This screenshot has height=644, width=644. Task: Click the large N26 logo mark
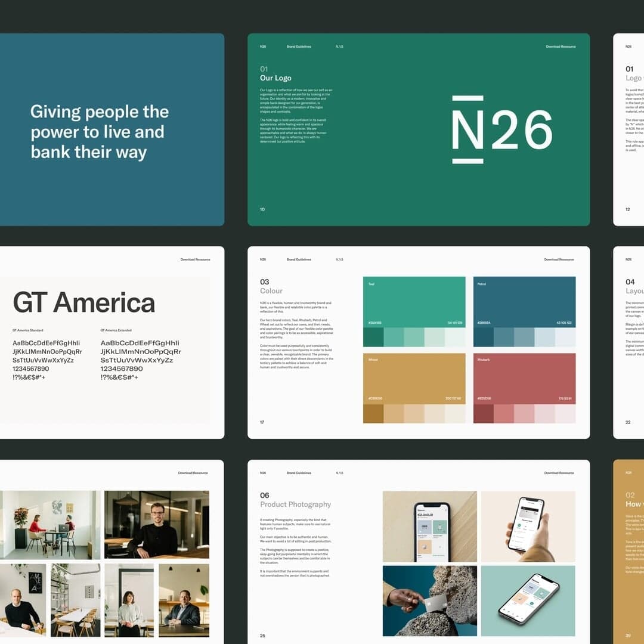(x=501, y=127)
